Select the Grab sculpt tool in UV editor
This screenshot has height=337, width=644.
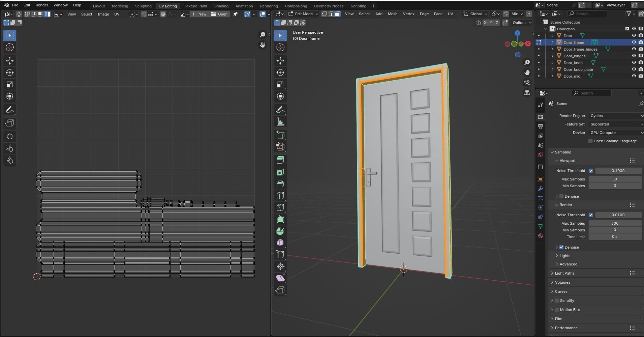pyautogui.click(x=10, y=137)
